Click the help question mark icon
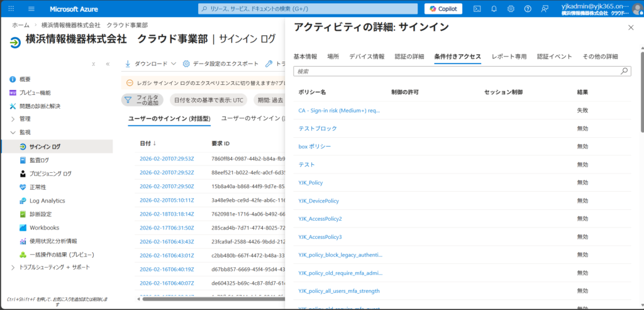Image resolution: width=644 pixels, height=310 pixels. point(527,9)
